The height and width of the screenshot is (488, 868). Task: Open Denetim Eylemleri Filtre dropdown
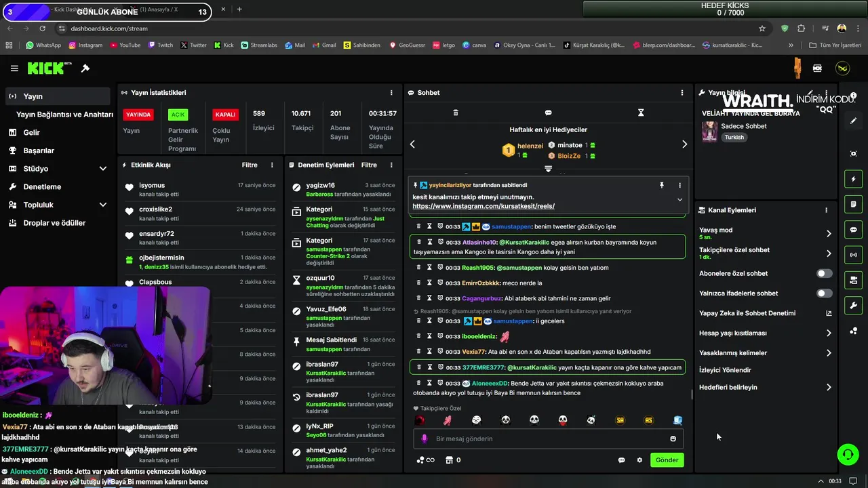[369, 165]
